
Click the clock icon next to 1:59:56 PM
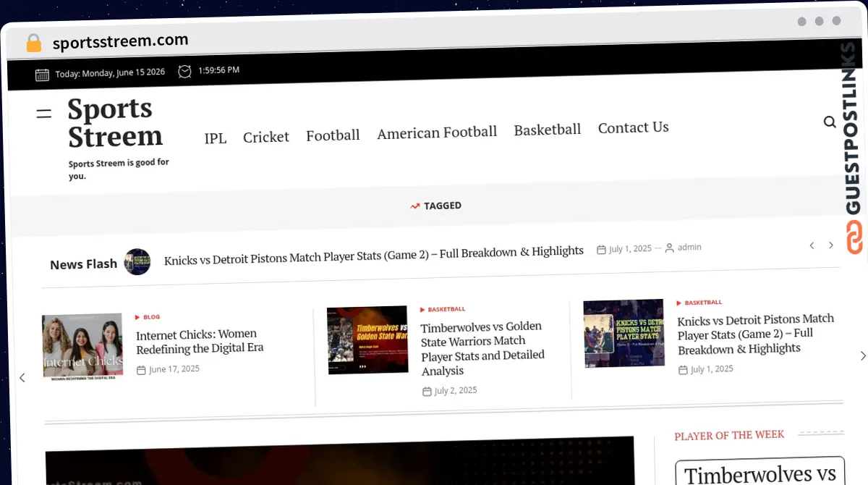click(x=185, y=71)
